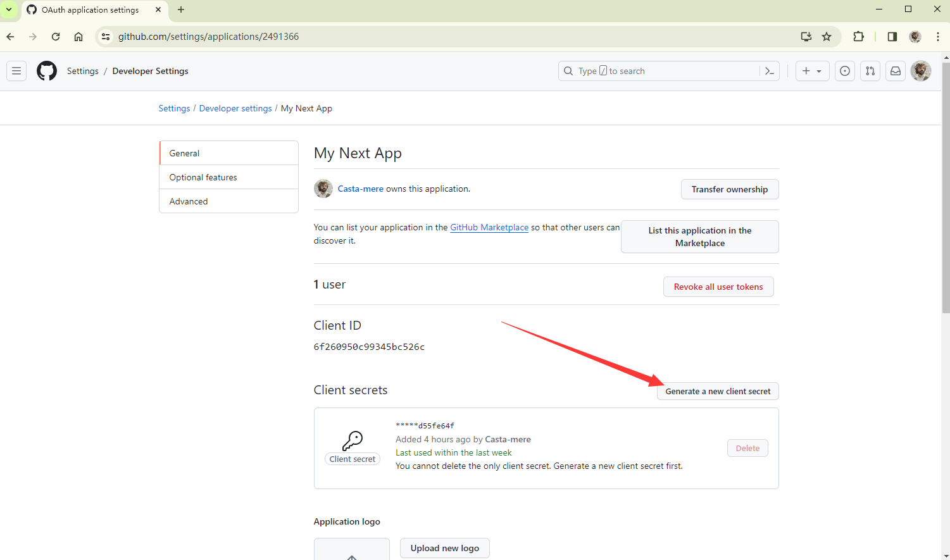Reload the page with the refresh icon
This screenshot has height=560, width=950.
pos(56,37)
